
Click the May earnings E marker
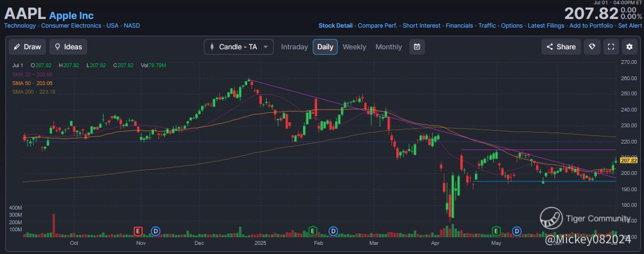(x=496, y=231)
